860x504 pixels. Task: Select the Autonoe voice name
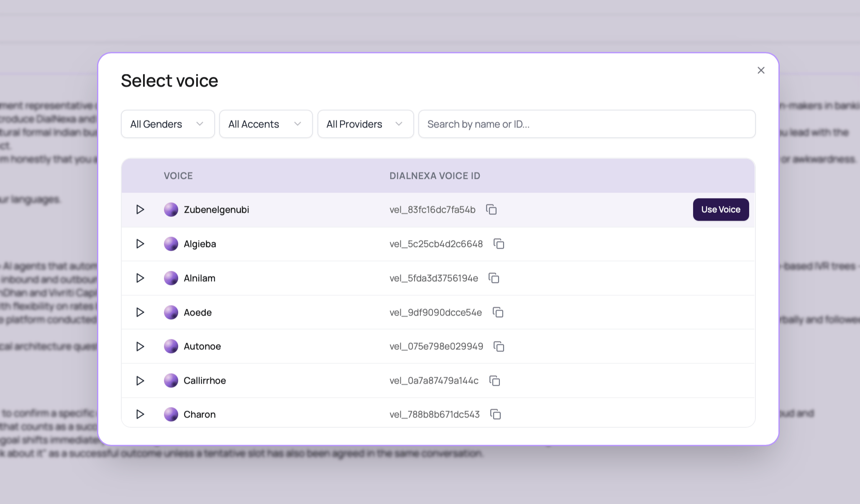click(x=202, y=346)
